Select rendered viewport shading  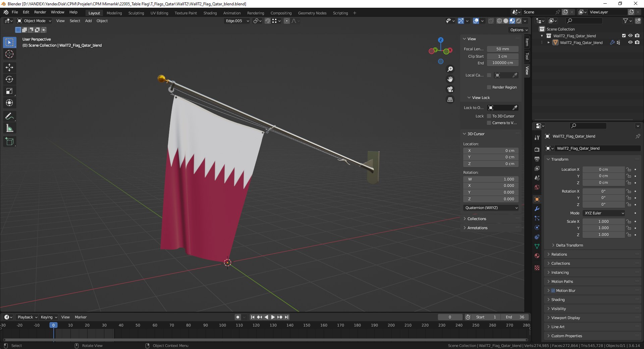(519, 21)
